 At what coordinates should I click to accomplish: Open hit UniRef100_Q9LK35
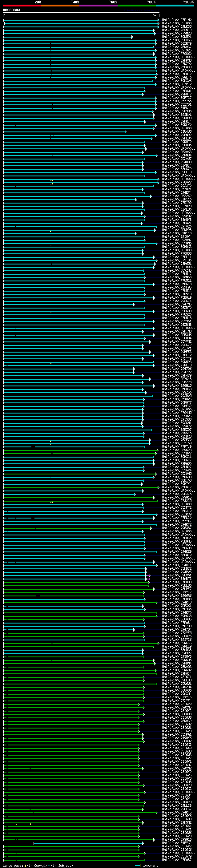pyautogui.click(x=177, y=26)
